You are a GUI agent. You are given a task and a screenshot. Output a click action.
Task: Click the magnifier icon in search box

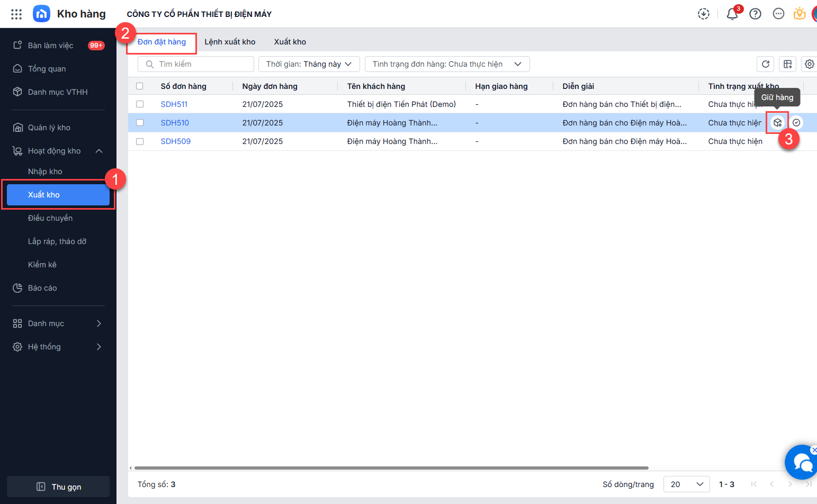150,64
